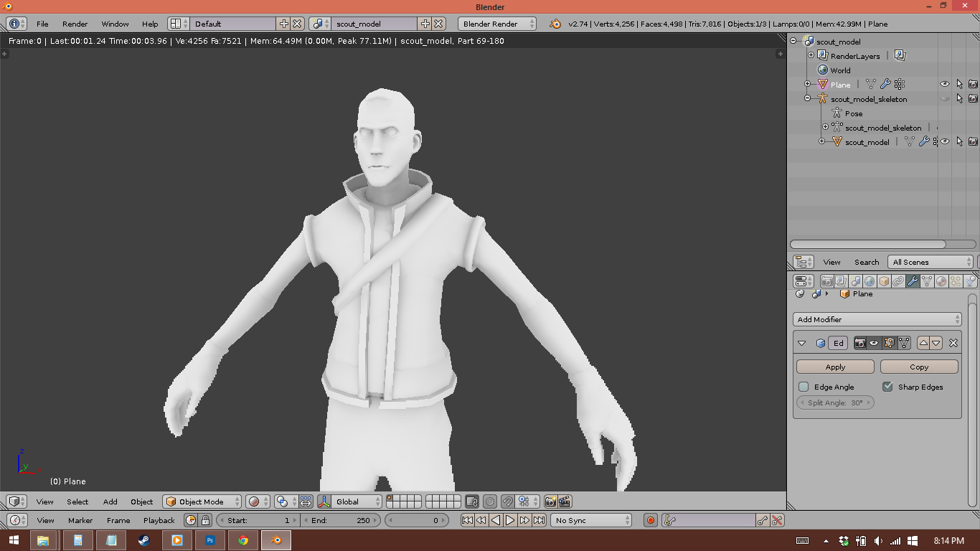
Task: Enable the Edge Angle checkbox
Action: [x=804, y=387]
